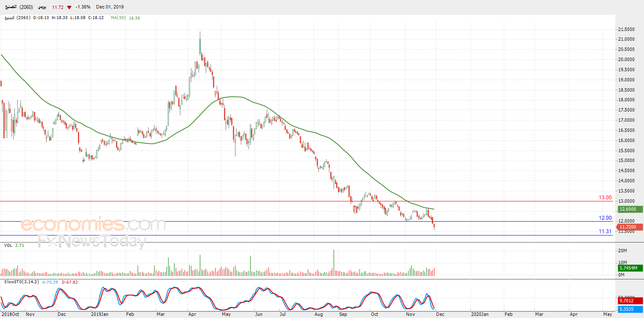The height and width of the screenshot is (318, 644).
Task: Click the 18.0000 price axis label
Action: click(x=627, y=100)
